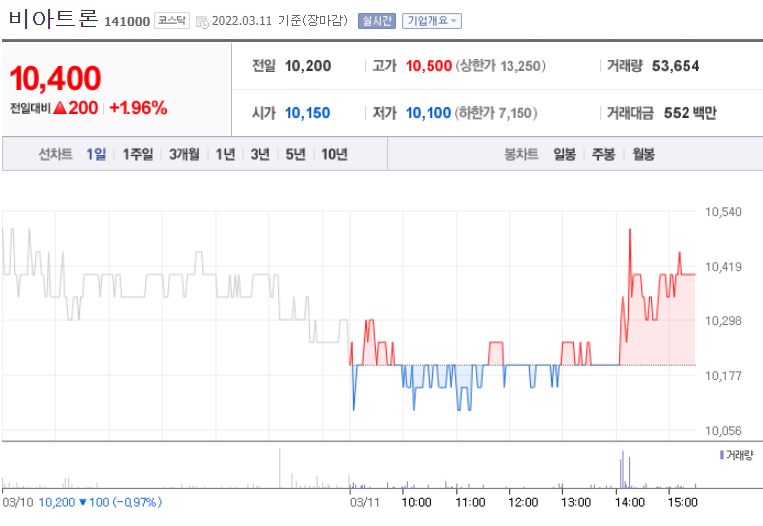Click the 12:00 time axis label

pos(523,502)
